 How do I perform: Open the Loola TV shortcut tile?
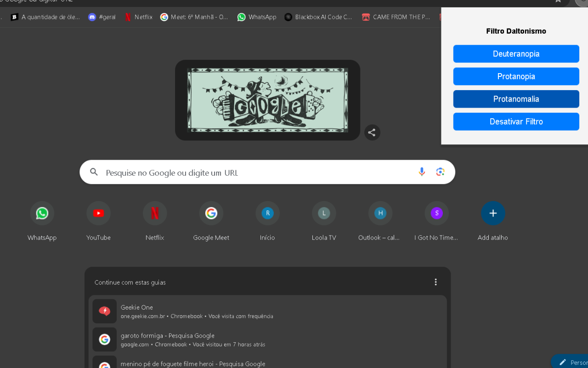tap(324, 222)
